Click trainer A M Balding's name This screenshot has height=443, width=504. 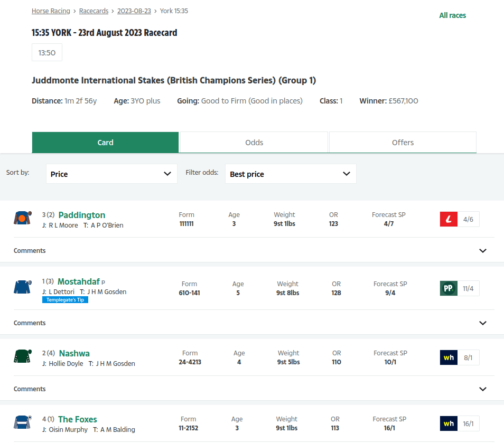coord(118,429)
